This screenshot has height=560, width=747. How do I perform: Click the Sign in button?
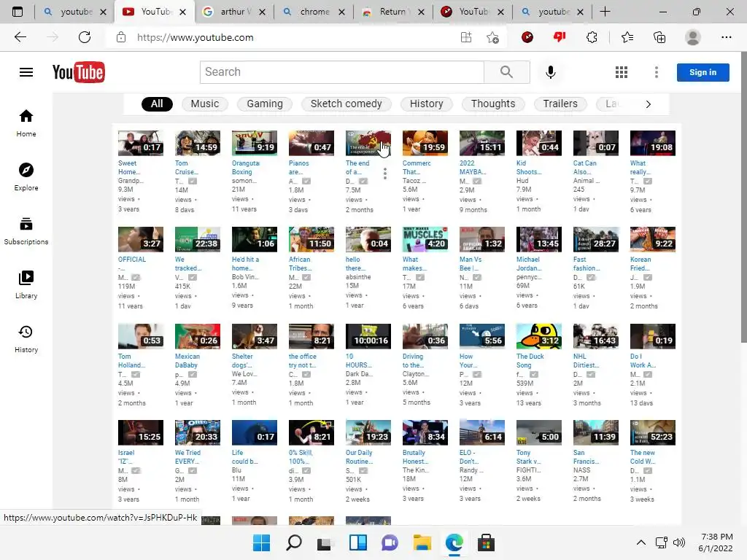tap(703, 72)
